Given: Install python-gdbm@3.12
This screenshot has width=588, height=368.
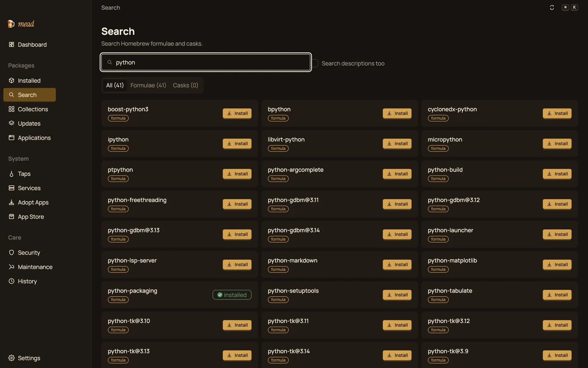Looking at the screenshot, I should click(557, 204).
